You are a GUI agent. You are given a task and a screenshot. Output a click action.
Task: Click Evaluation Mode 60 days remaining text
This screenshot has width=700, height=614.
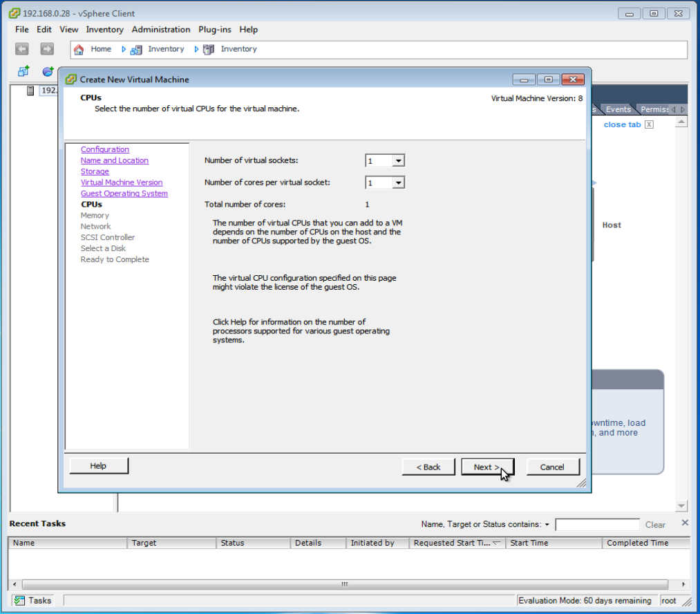[x=585, y=601]
